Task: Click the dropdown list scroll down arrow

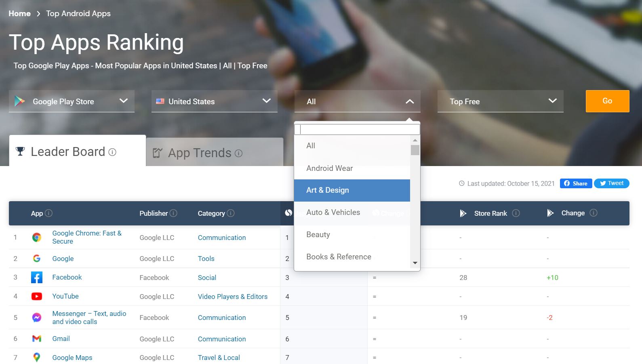Action: click(x=415, y=263)
